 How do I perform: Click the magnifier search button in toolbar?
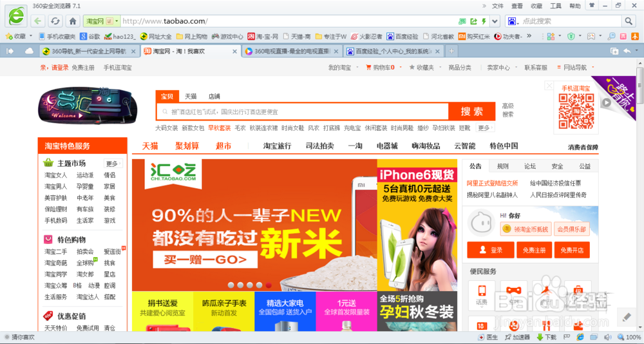629,21
